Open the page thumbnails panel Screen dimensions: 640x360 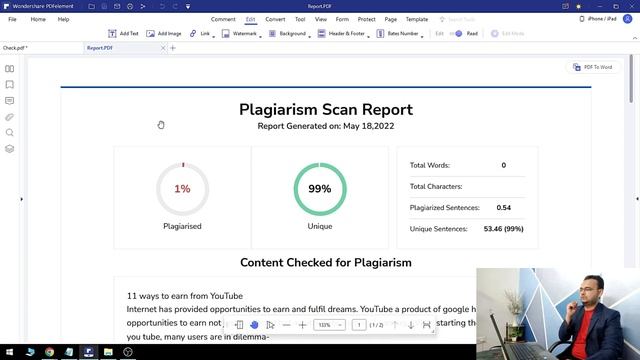[x=9, y=69]
